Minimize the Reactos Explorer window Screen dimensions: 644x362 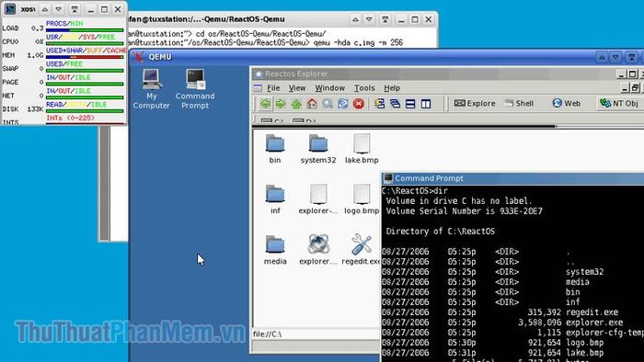[x=621, y=74]
